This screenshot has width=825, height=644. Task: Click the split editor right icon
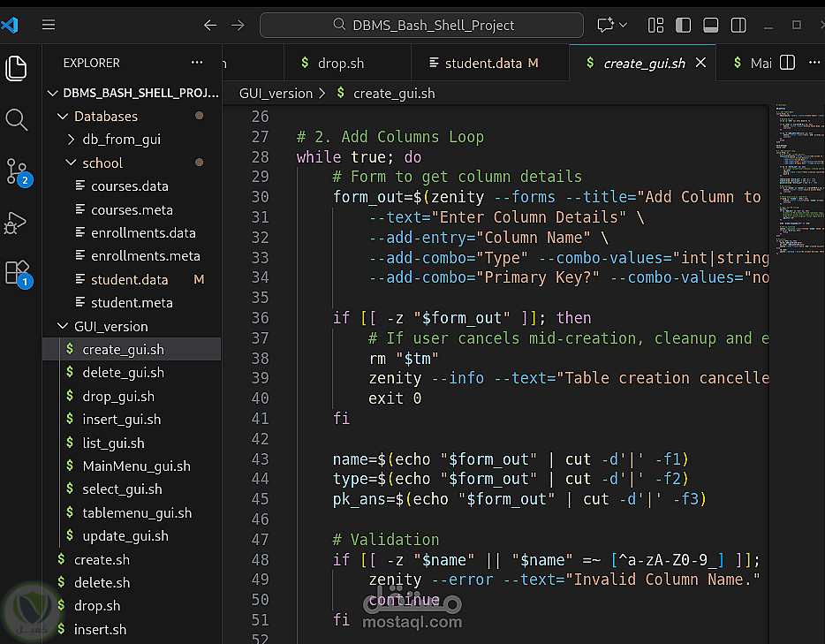click(x=788, y=63)
